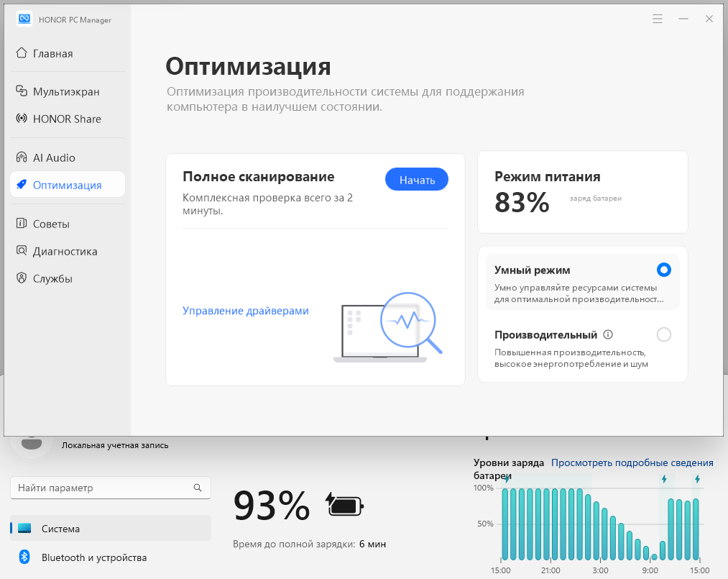728x579 pixels.
Task: Open the Главная section
Action: [68, 53]
